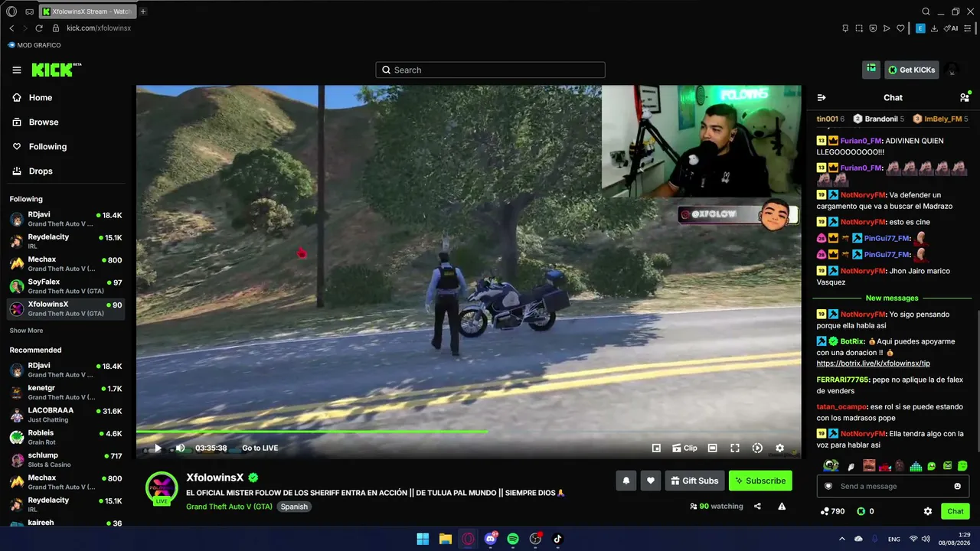Expand following list with Show More
Screen dimensions: 980x551
point(26,331)
